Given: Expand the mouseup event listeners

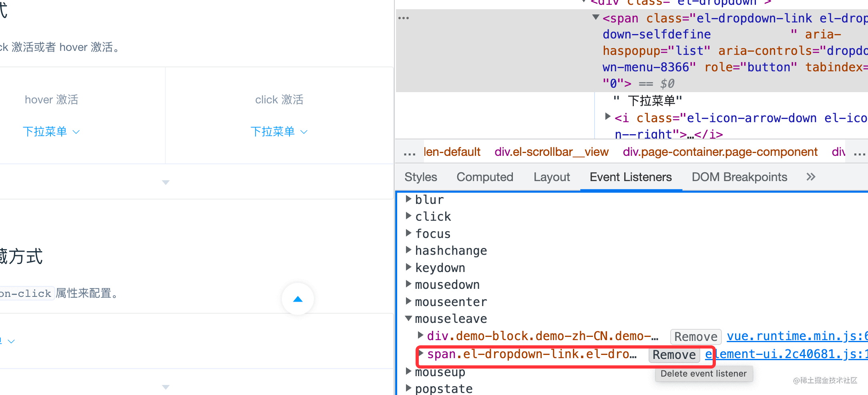Looking at the screenshot, I should coord(408,371).
